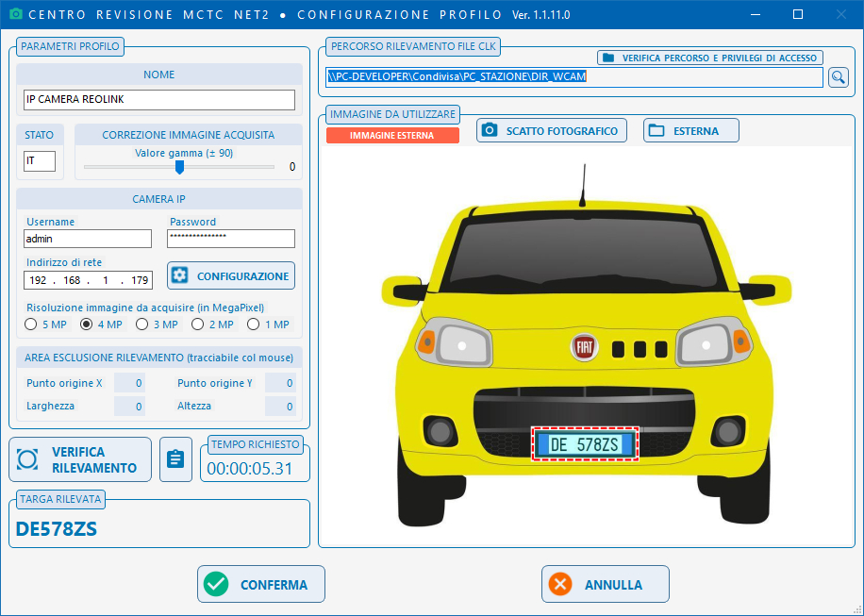Load an external image via ESTERNA folder button
This screenshot has width=864, height=616.
pyautogui.click(x=690, y=131)
